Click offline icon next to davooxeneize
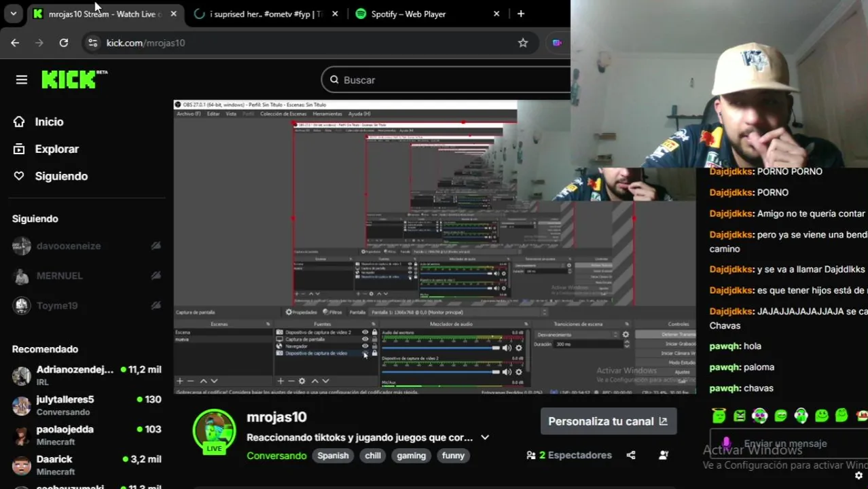Viewport: 868px width, 489px height. 156,246
